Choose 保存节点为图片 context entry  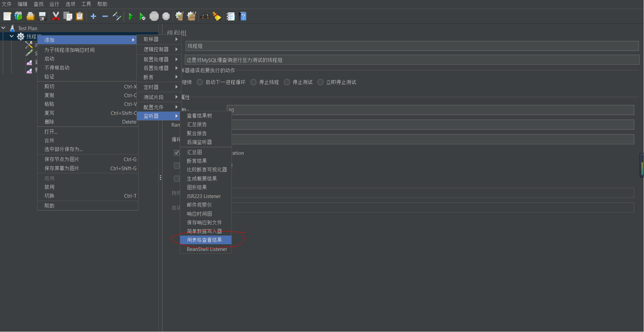point(88,159)
